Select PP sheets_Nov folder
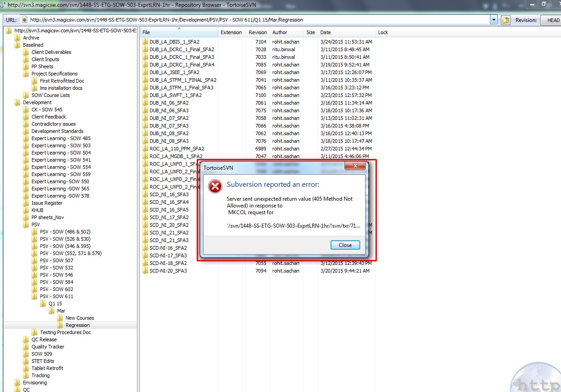This screenshot has width=561, height=392. pos(48,217)
